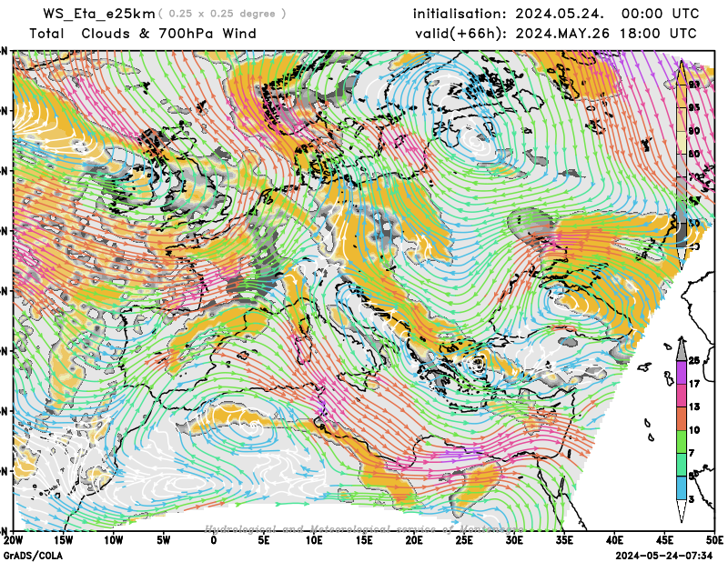The width and height of the screenshot is (728, 562).
Task: Click the white arrow below wind legend
Action: click(x=681, y=510)
